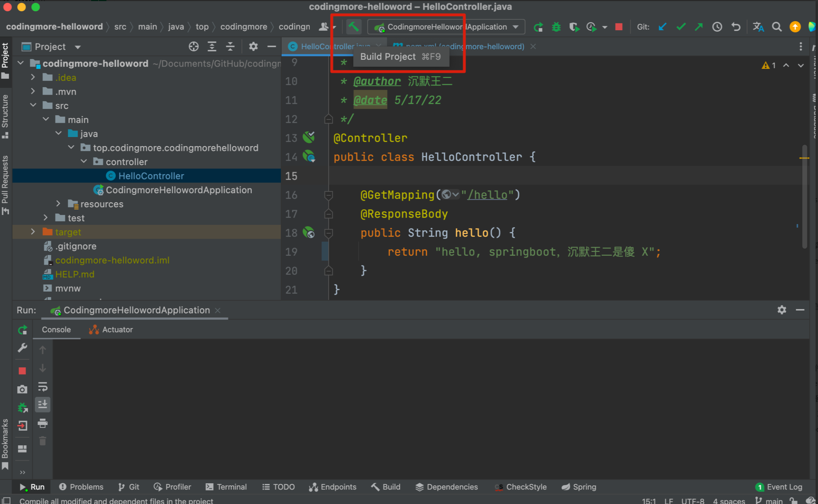This screenshot has width=818, height=504.
Task: Click the Debug bug icon in toolbar
Action: tap(556, 27)
